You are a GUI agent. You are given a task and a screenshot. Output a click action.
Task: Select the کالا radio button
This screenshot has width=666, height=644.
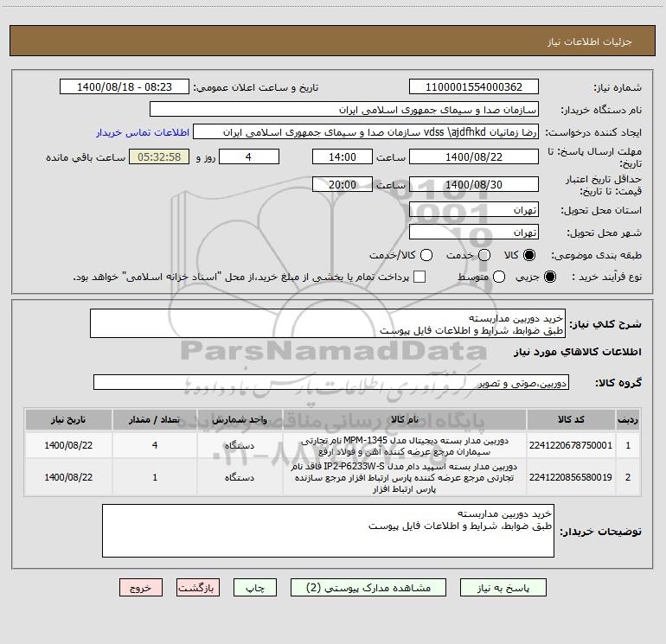[529, 255]
